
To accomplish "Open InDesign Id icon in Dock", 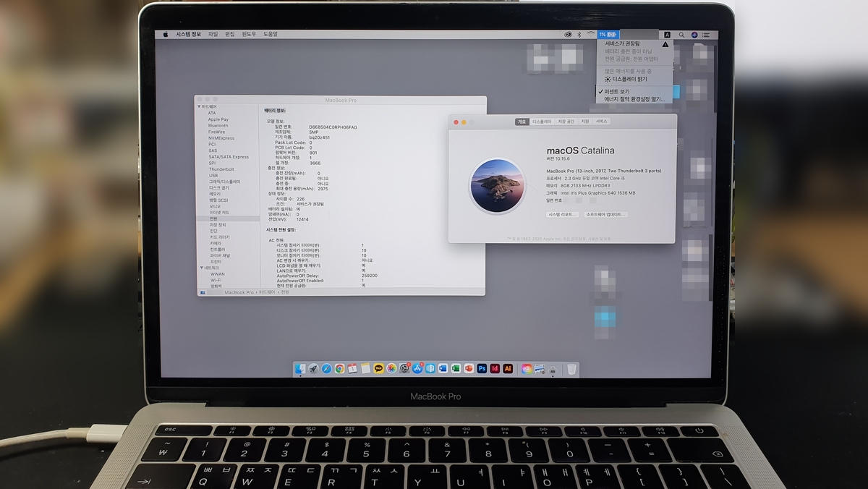I will point(495,369).
